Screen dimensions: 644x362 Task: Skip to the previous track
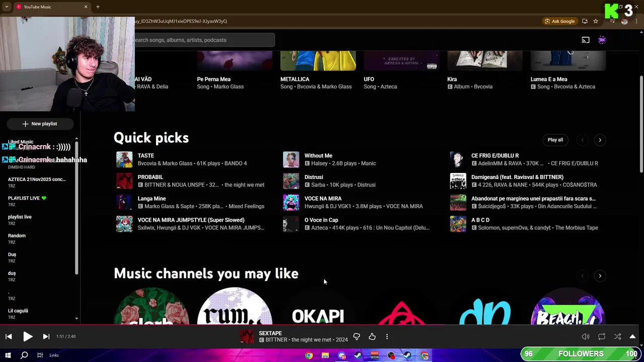[x=9, y=336]
